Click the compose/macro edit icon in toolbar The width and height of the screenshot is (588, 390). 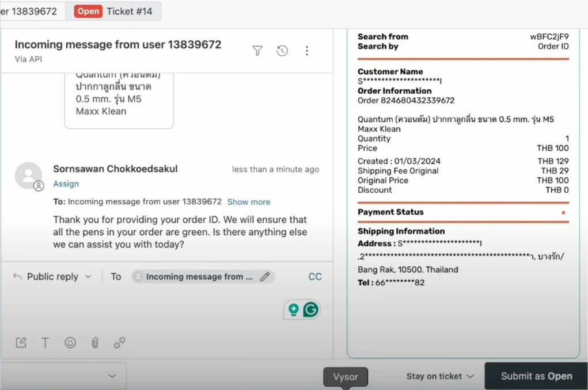pyautogui.click(x=21, y=343)
